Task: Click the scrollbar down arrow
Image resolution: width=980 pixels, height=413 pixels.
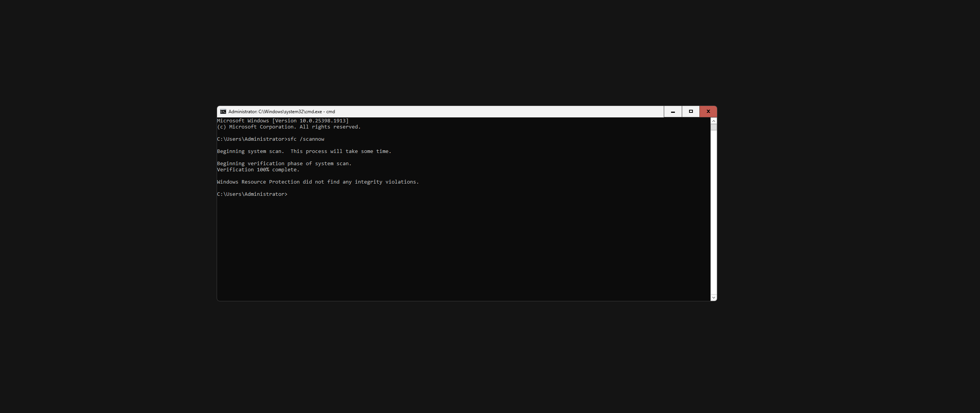Action: [x=714, y=298]
